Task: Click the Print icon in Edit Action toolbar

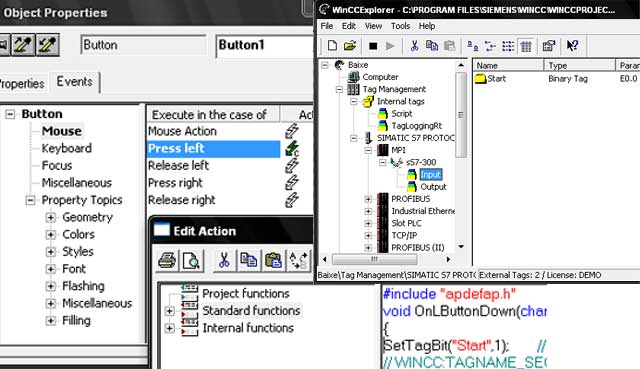Action: click(x=167, y=260)
